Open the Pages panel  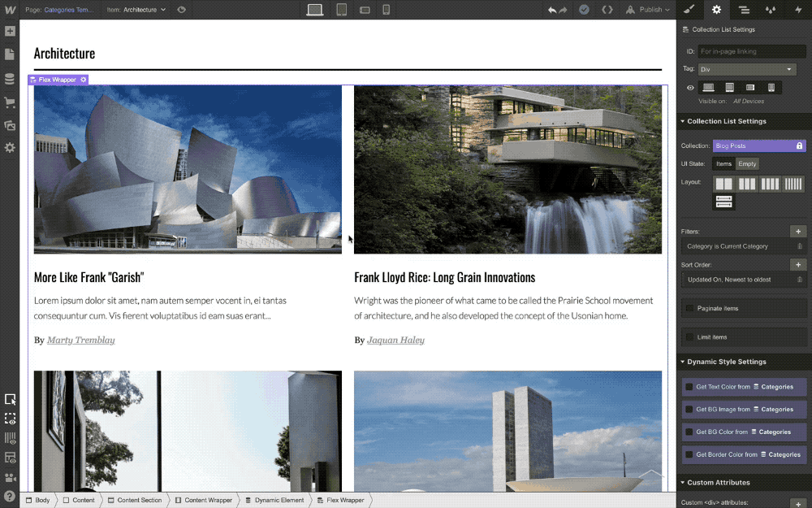coord(10,54)
